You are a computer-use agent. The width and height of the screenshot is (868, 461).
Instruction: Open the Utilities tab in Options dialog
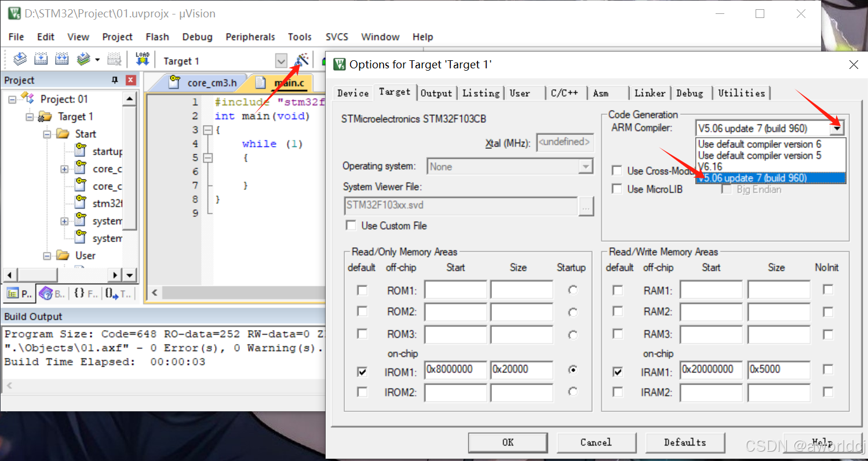tap(742, 93)
